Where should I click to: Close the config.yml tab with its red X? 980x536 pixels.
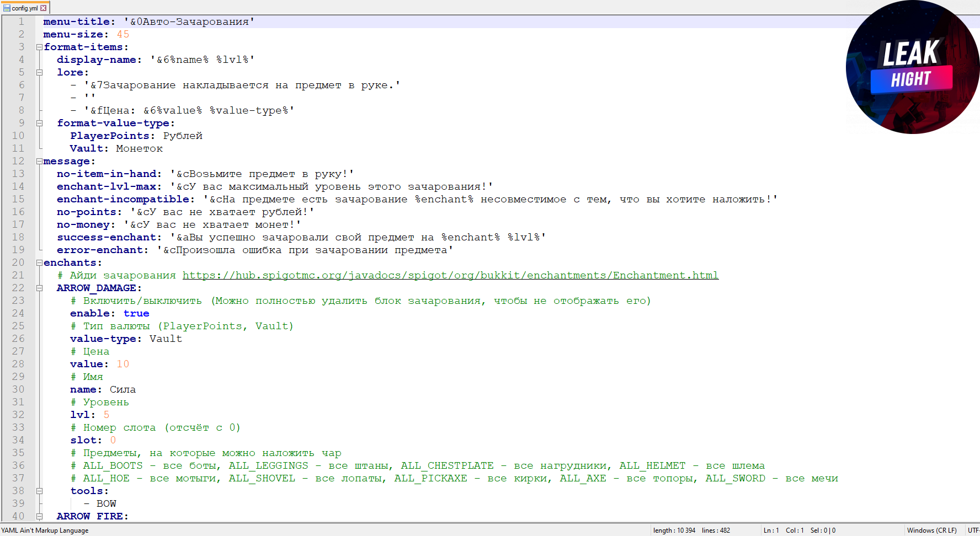click(x=44, y=8)
